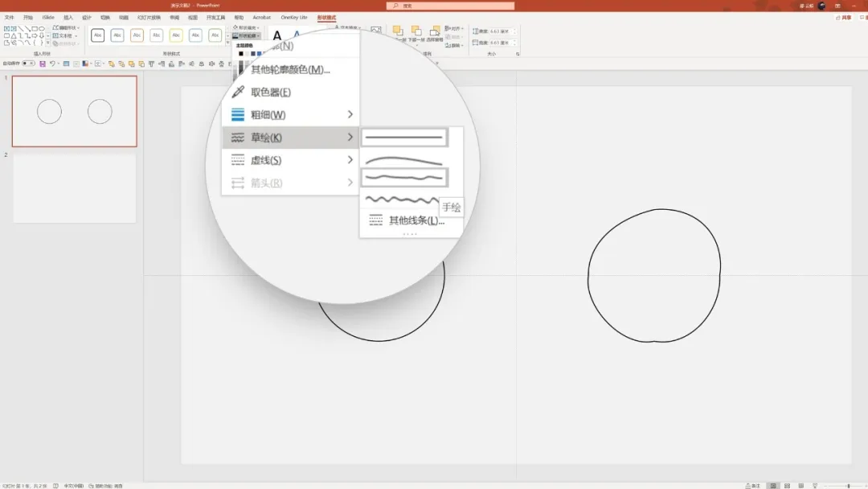Expand the shape styles gallery more arrow
Image resolution: width=868 pixels, height=489 pixels.
click(x=227, y=43)
